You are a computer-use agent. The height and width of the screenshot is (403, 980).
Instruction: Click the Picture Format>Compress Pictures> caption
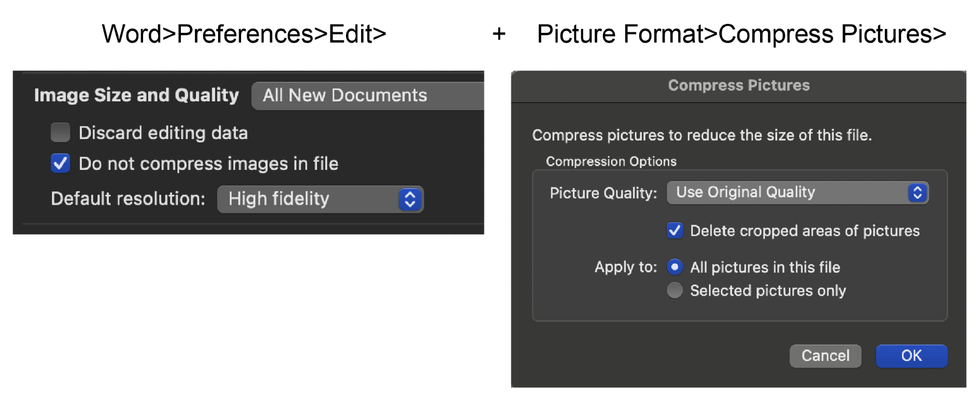click(x=741, y=34)
